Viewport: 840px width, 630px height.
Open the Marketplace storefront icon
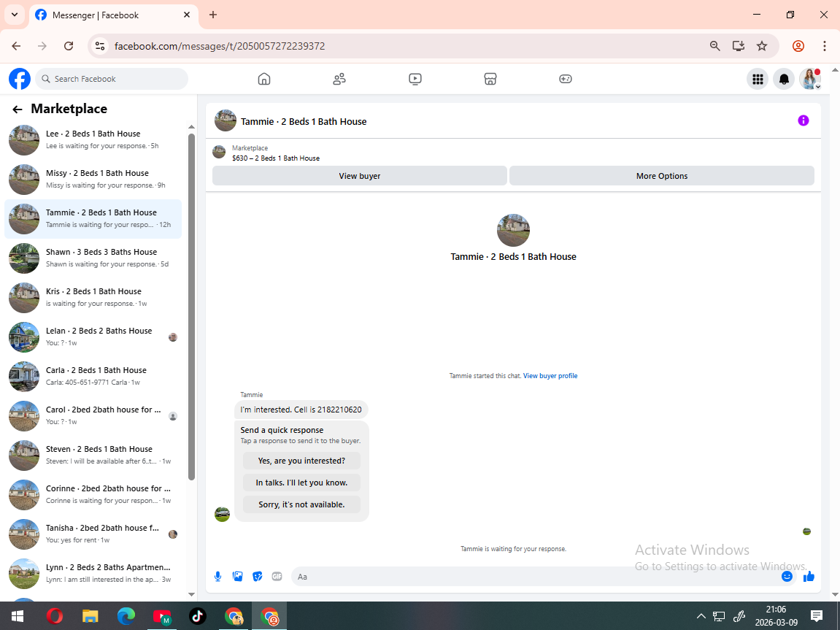(x=490, y=79)
